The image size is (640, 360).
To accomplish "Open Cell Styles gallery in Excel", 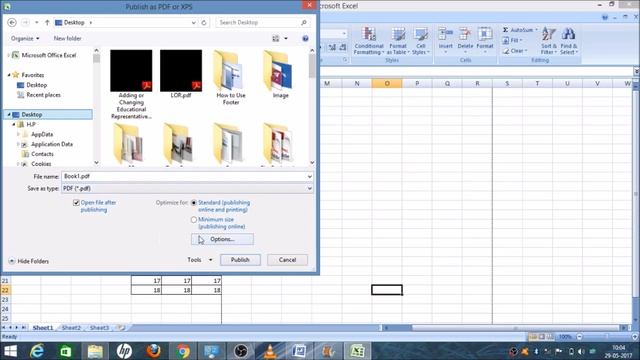I will point(420,41).
